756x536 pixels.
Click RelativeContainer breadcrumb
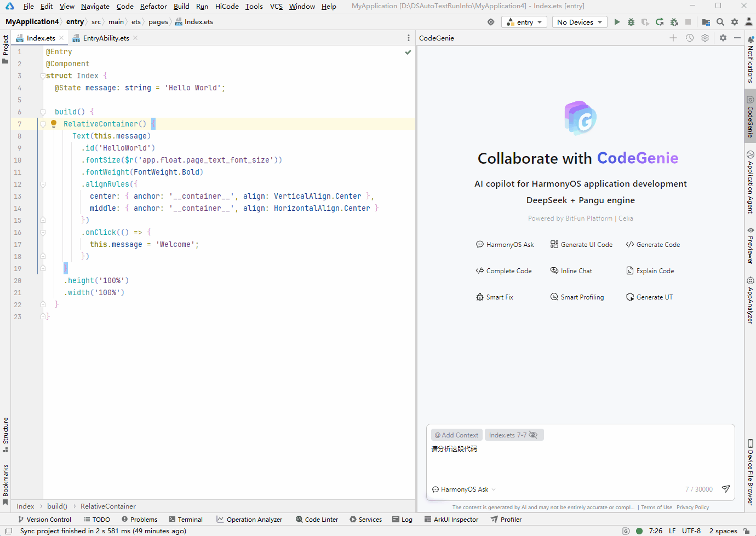108,506
